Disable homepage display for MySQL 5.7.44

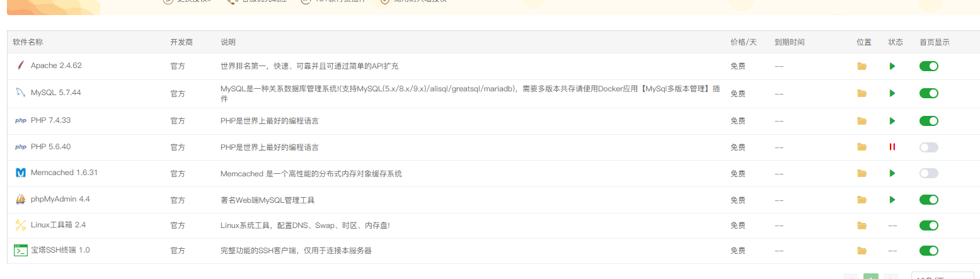(x=929, y=93)
